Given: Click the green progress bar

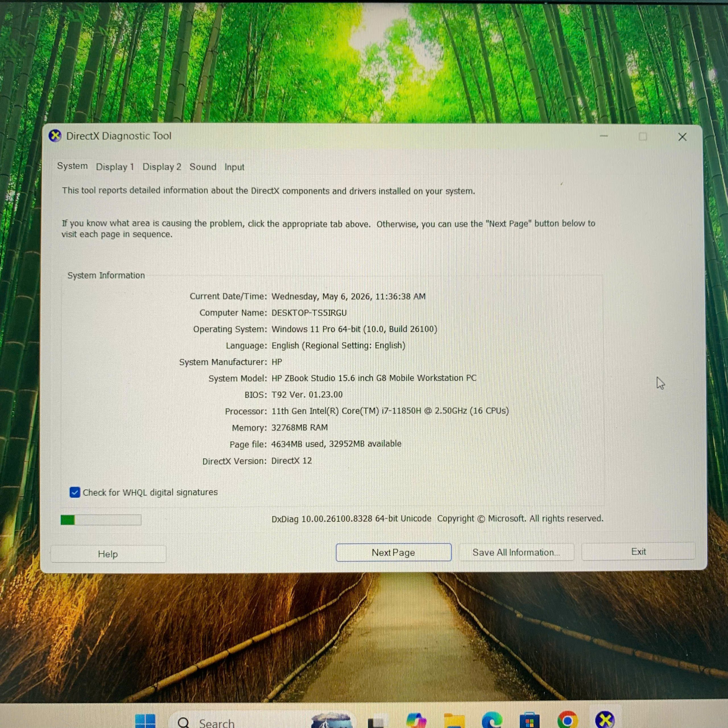Looking at the screenshot, I should coord(101,520).
